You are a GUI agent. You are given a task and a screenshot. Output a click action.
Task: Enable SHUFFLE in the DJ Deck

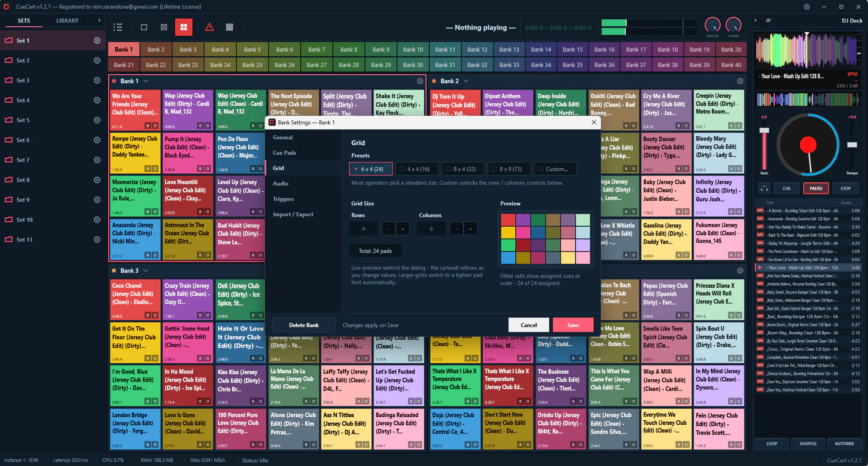pyautogui.click(x=808, y=444)
